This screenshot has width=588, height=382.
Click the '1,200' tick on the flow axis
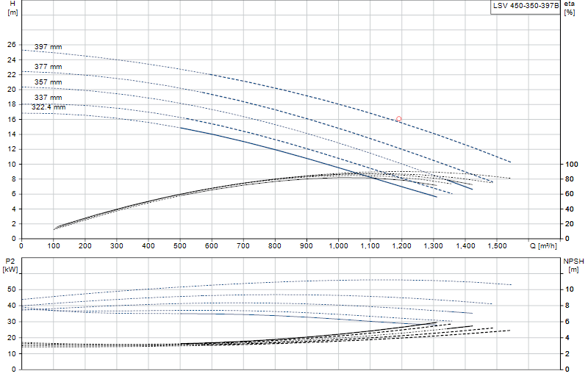pos(401,246)
